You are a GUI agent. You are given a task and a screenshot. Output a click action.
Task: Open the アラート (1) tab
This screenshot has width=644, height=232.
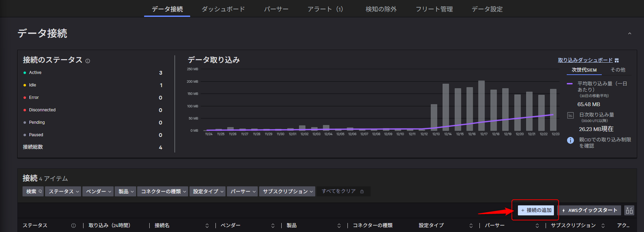325,9
